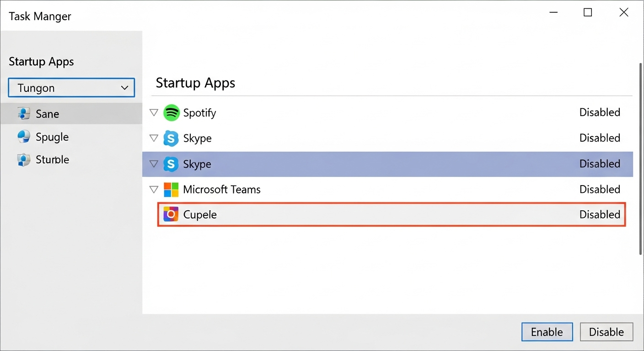This screenshot has height=351, width=644.
Task: Select the Sane sidebar entry
Action: [47, 113]
